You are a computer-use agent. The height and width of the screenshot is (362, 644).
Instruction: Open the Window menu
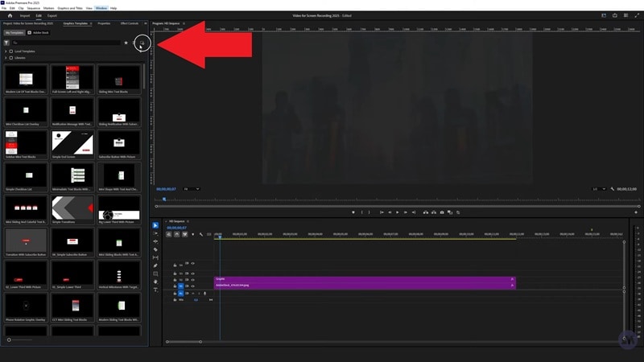(101, 8)
